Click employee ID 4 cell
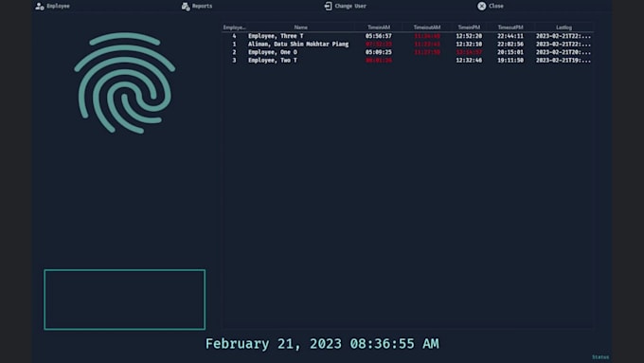The image size is (644, 363). pos(234,36)
